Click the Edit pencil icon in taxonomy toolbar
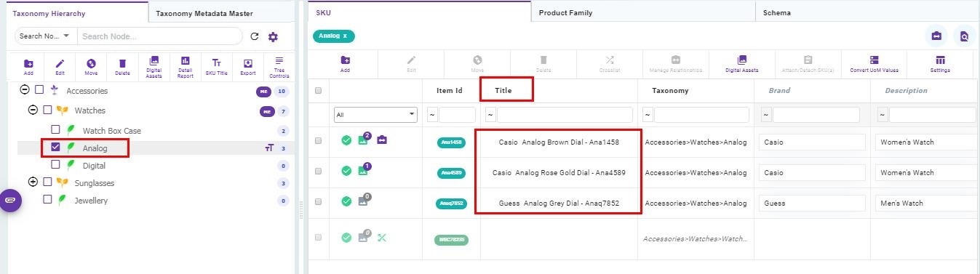The width and height of the screenshot is (980, 274). point(60,63)
